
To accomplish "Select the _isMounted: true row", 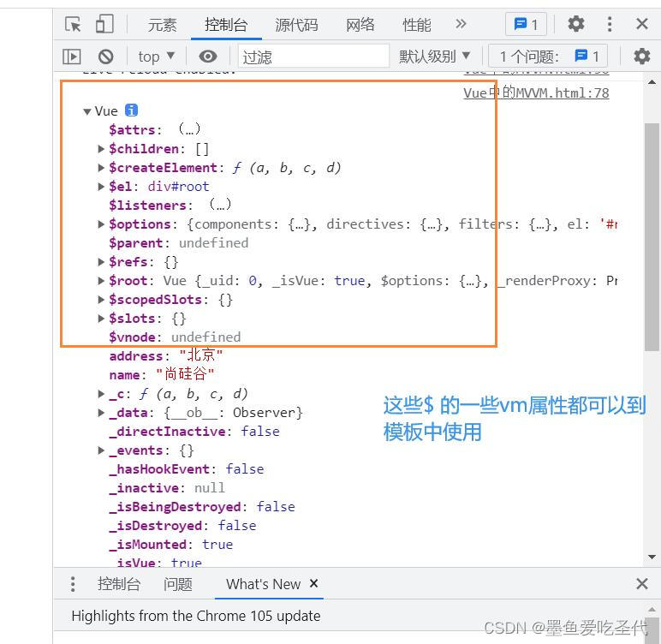I will pyautogui.click(x=170, y=544).
